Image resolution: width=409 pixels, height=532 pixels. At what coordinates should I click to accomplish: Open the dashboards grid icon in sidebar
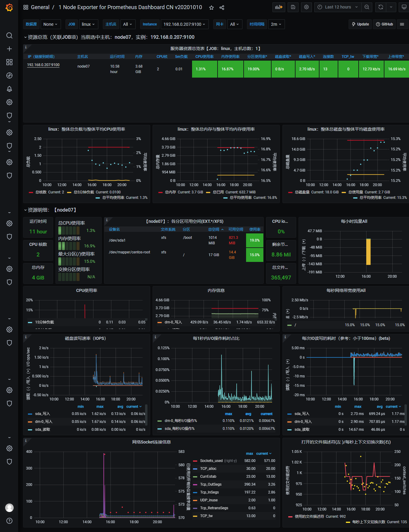(9, 62)
